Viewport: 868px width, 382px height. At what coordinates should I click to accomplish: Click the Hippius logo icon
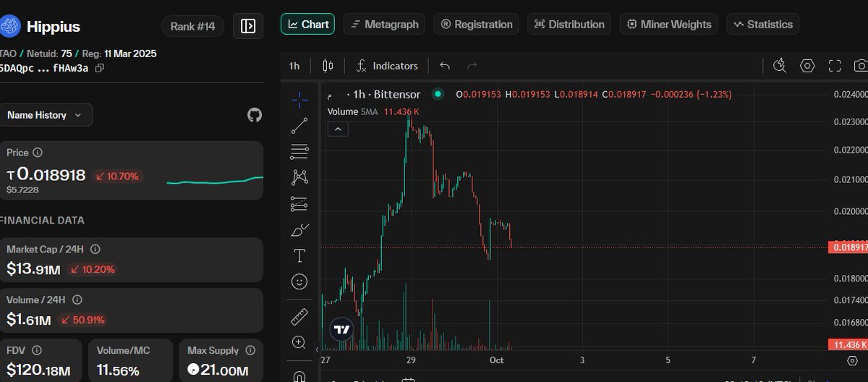[10, 27]
